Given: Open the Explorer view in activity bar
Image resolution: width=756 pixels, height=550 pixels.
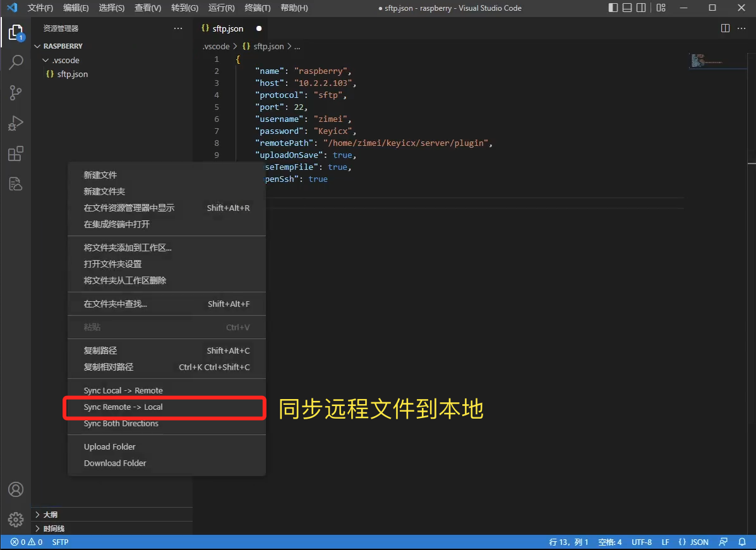Looking at the screenshot, I should coord(15,33).
